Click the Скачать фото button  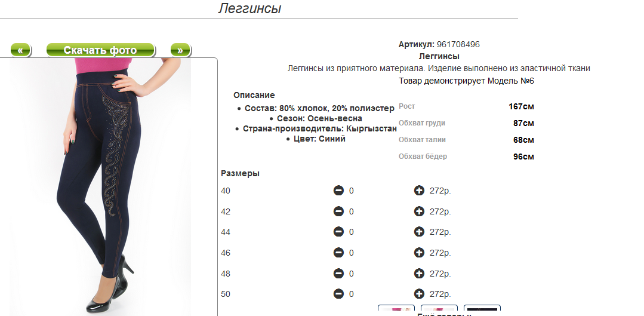click(100, 50)
